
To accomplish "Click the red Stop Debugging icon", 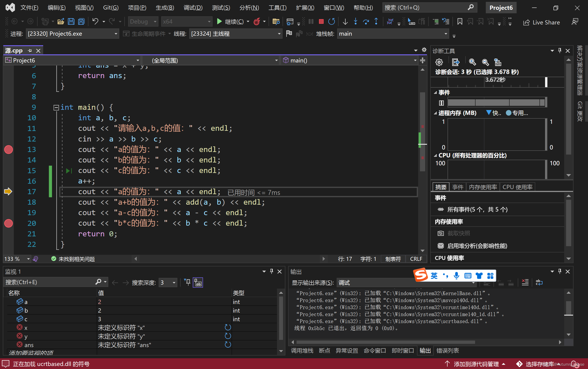I will coord(321,22).
